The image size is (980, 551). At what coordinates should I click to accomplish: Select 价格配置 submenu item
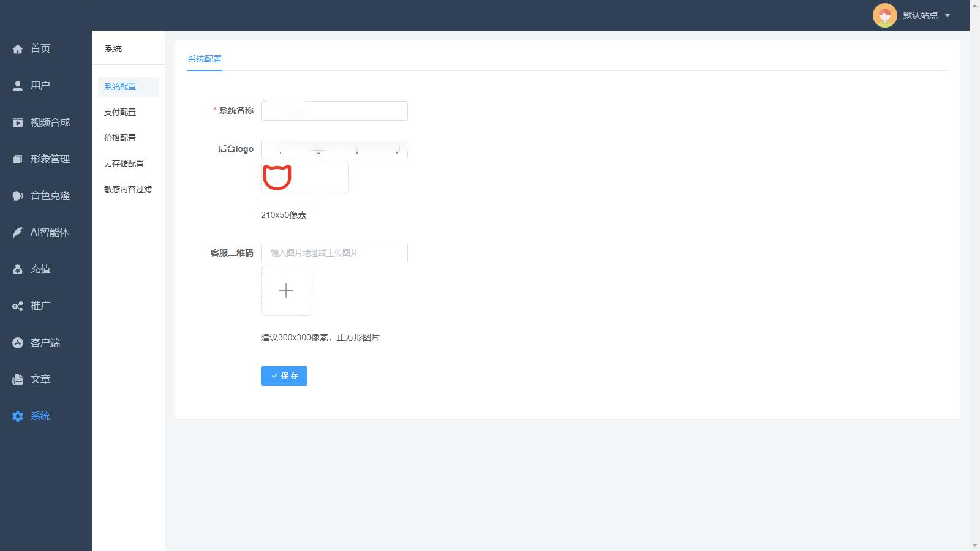[x=120, y=138]
